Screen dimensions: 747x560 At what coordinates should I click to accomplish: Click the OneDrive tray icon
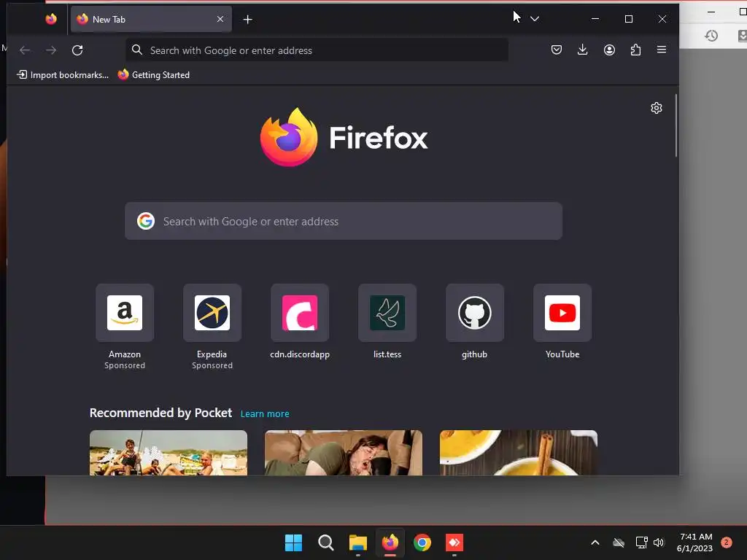click(x=619, y=542)
